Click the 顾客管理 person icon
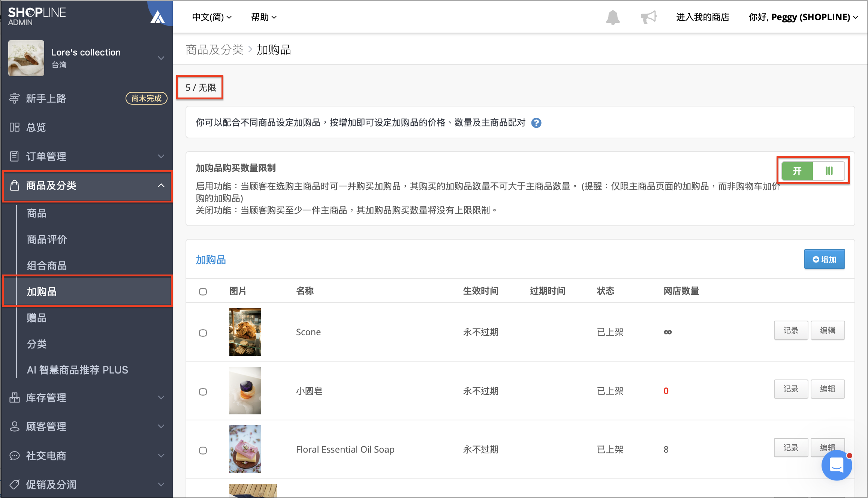 [14, 426]
